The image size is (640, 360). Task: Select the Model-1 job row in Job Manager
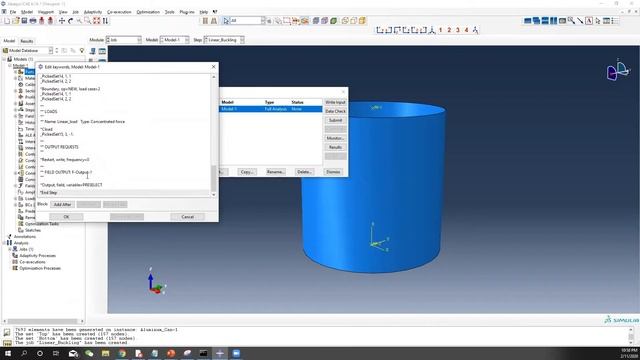271,109
